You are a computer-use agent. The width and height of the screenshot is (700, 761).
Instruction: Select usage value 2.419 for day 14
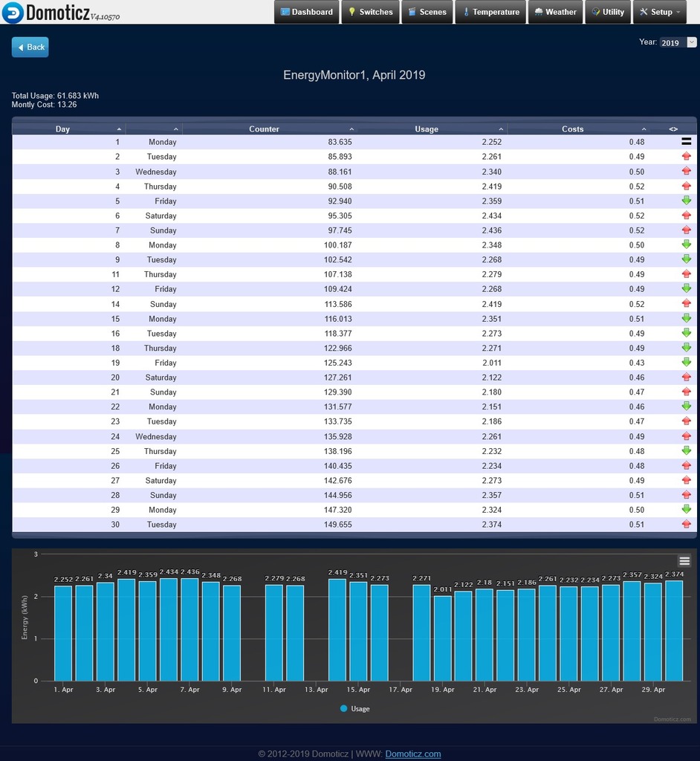pos(492,304)
